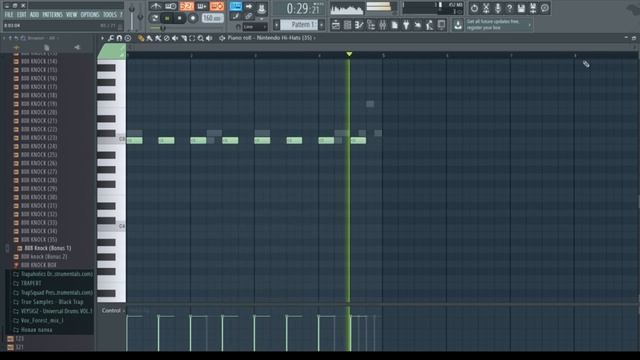Save the project with the floppy disk icon
The width and height of the screenshot is (640, 360).
point(521,8)
